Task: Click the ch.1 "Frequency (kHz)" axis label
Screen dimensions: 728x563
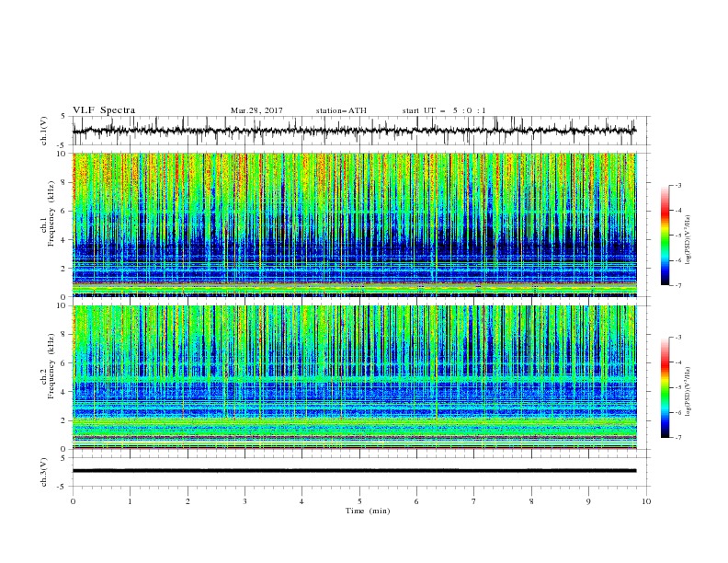Action: pos(51,214)
